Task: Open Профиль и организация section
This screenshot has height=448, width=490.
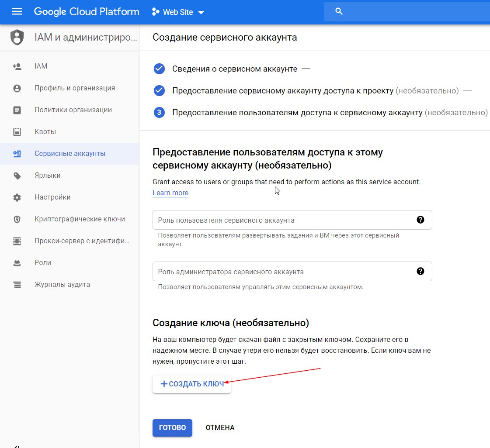Action: pyautogui.click(x=70, y=88)
